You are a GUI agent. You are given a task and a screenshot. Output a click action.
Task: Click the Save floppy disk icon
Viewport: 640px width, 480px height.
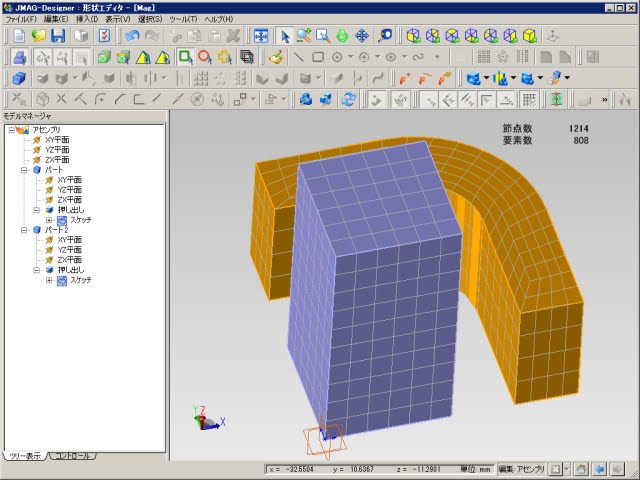tap(59, 35)
